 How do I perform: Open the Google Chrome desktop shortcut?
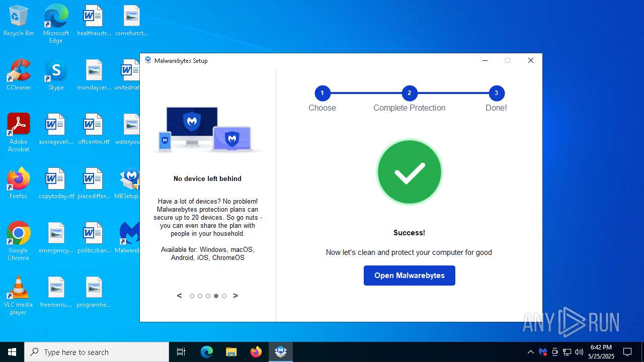point(19,241)
